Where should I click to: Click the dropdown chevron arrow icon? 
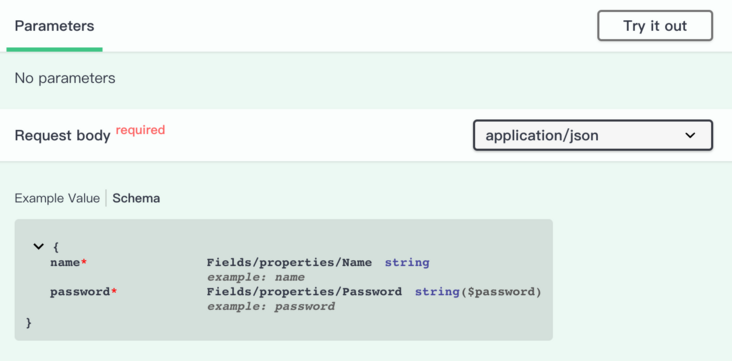pos(690,135)
